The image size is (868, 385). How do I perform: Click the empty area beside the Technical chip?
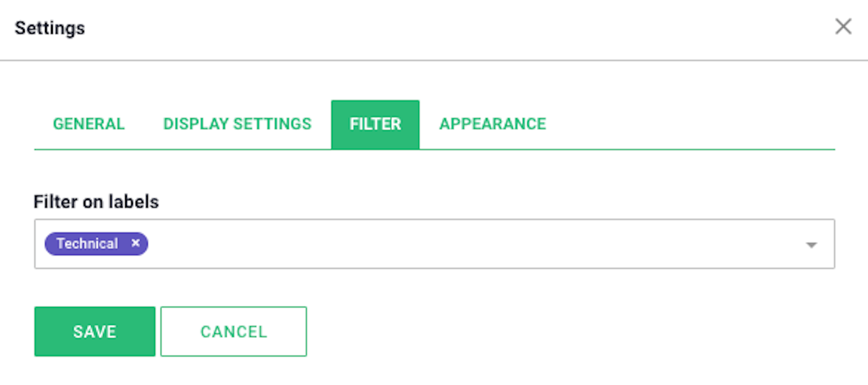coord(472,244)
